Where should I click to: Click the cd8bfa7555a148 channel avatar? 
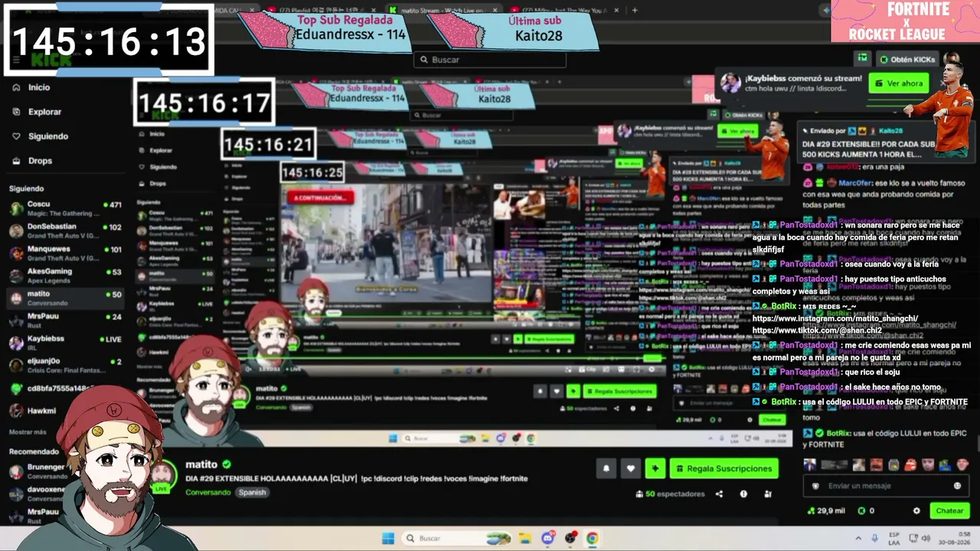pos(16,389)
